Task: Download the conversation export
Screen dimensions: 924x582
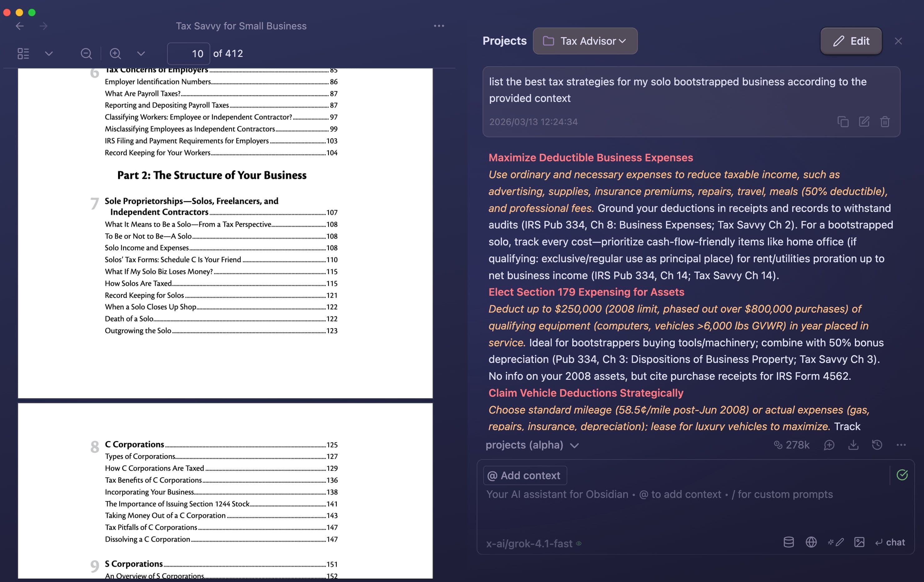Action: [853, 445]
